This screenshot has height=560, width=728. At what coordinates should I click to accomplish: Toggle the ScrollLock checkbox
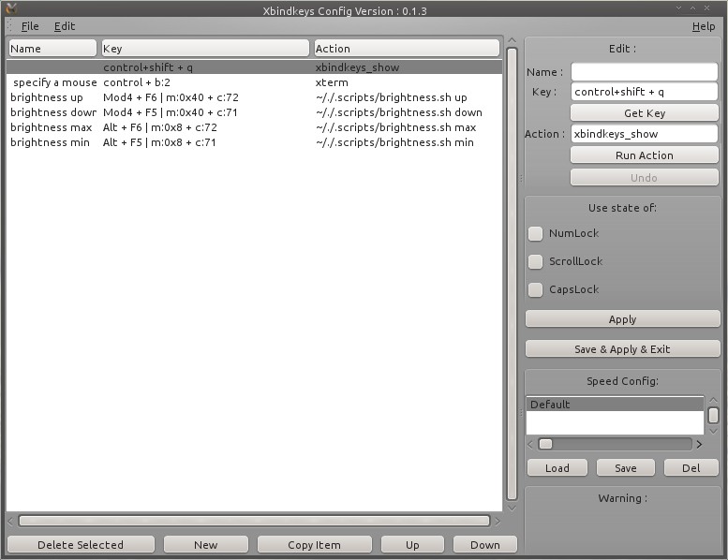(x=535, y=261)
